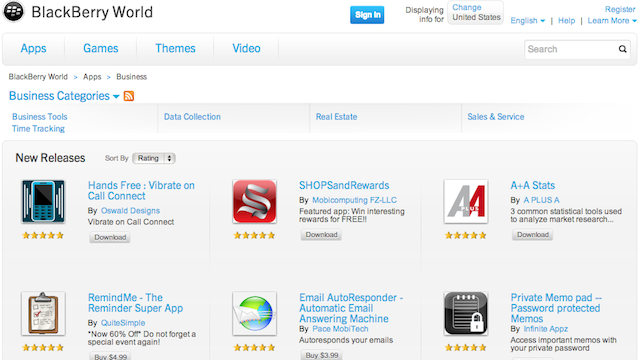Click the search magnifier icon

click(x=622, y=49)
